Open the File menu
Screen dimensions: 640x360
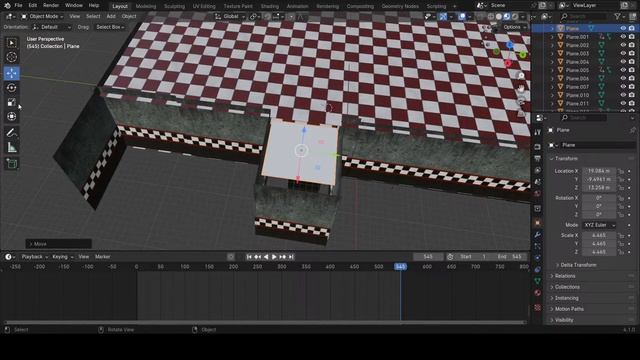[18, 6]
